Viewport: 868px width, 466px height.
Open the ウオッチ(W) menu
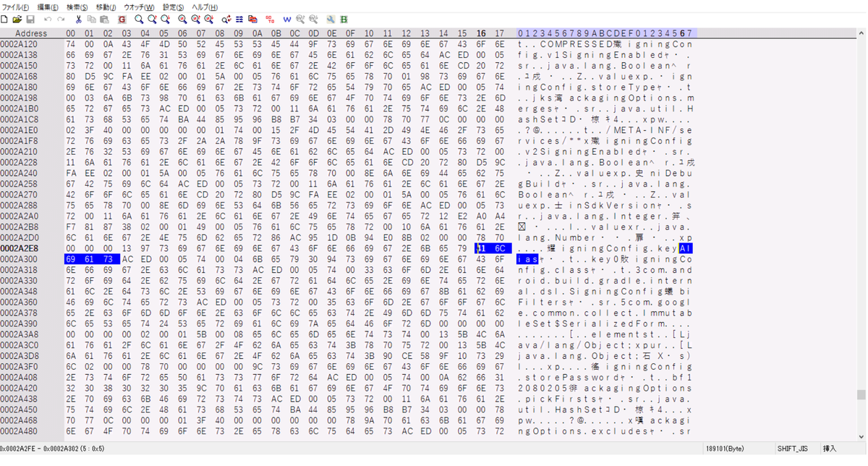click(x=139, y=7)
